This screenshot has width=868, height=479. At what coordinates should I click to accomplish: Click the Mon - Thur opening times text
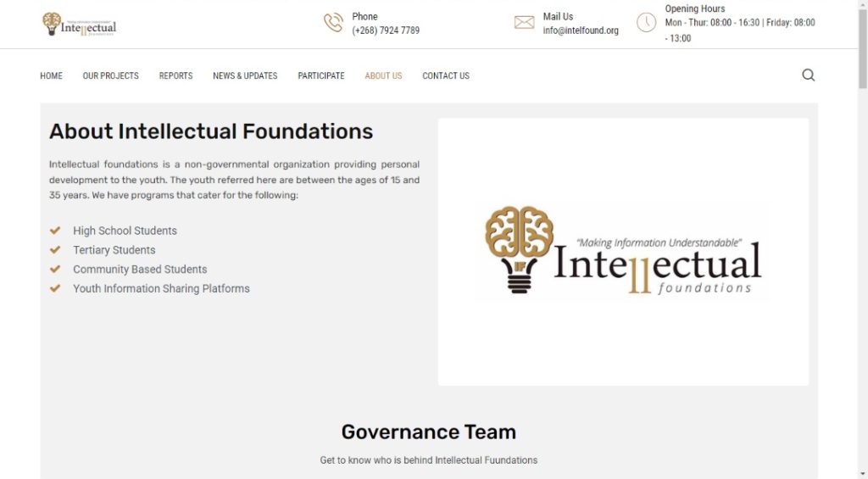740,31
